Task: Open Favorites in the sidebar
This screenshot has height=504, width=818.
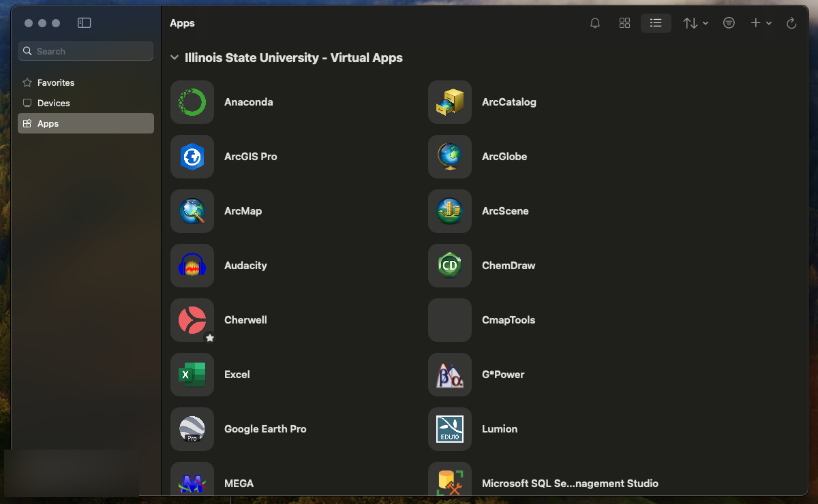Action: pos(86,82)
